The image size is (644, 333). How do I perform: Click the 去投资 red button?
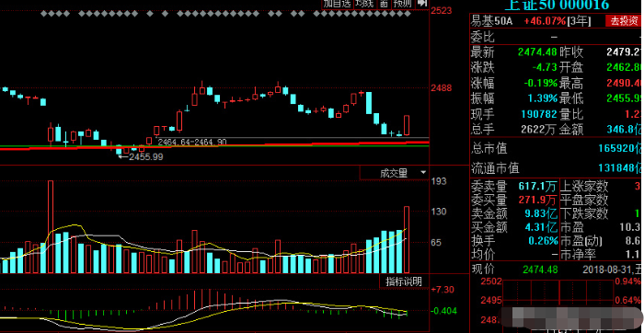pos(624,21)
